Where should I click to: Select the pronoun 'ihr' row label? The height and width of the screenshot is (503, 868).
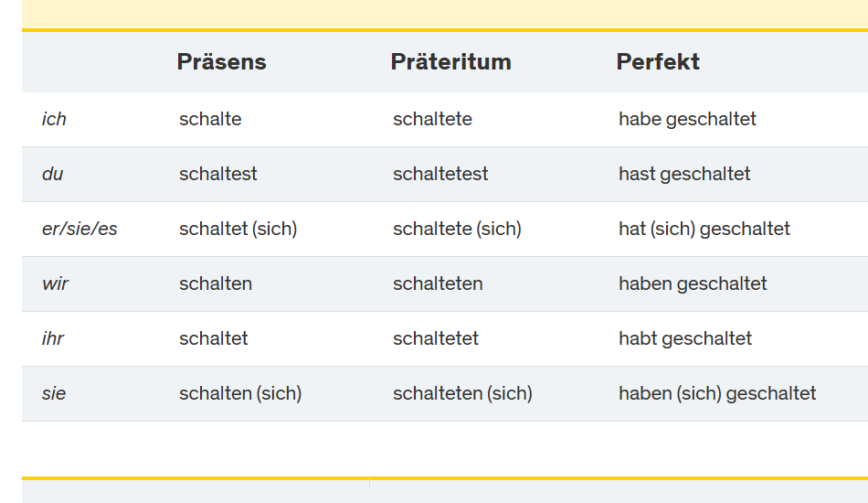click(x=53, y=338)
